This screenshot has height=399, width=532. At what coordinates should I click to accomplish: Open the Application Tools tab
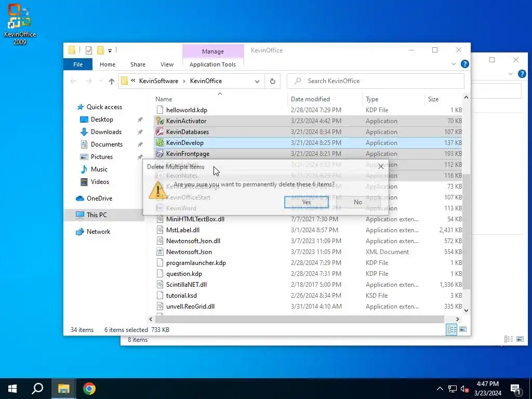pos(212,64)
